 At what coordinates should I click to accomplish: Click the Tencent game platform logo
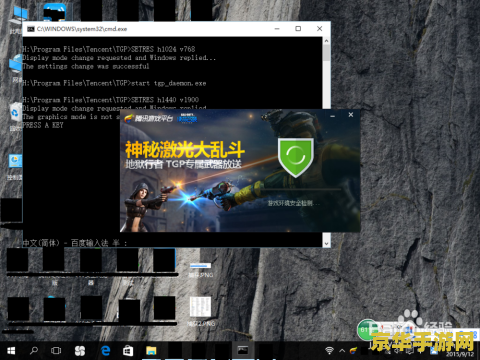coord(149,118)
